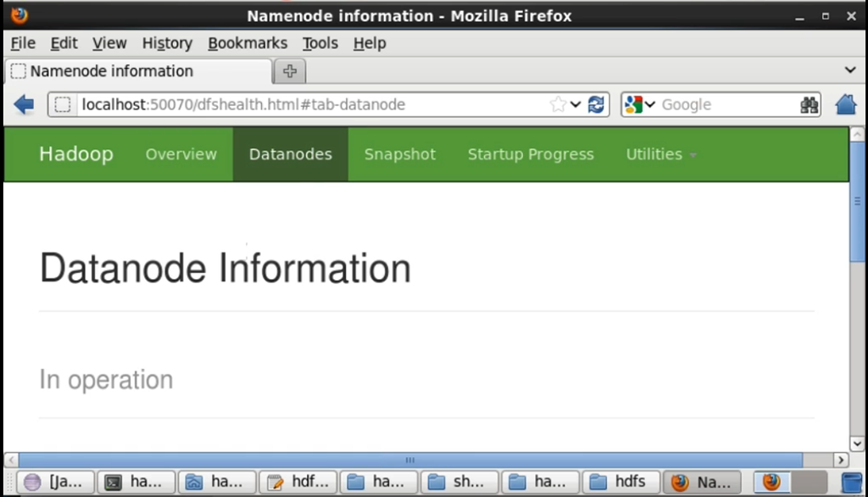Image resolution: width=868 pixels, height=497 pixels.
Task: Expand the Utilities dropdown menu
Action: 661,154
